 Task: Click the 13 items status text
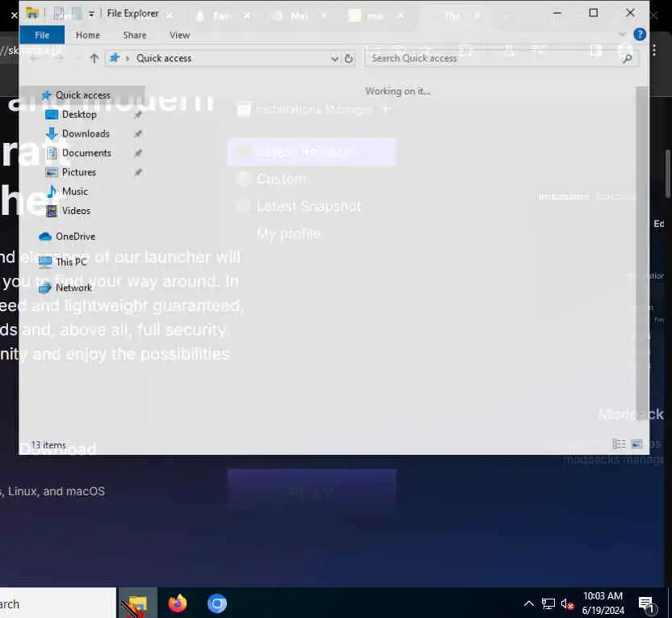coord(48,445)
